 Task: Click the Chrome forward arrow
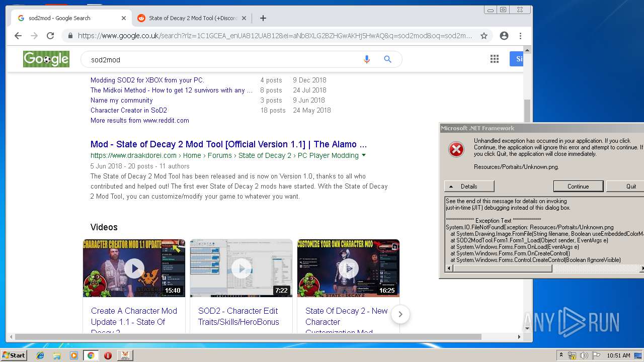[x=34, y=36]
